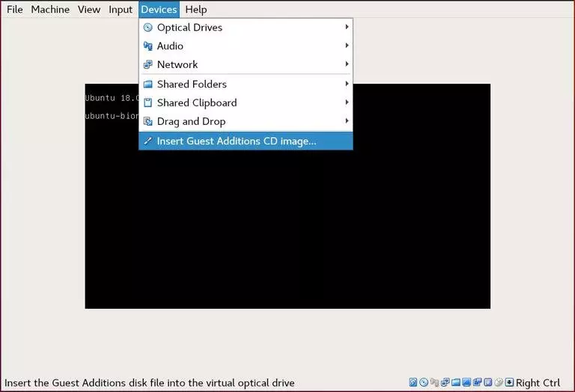Click the network adapters status bar icon

point(445,382)
